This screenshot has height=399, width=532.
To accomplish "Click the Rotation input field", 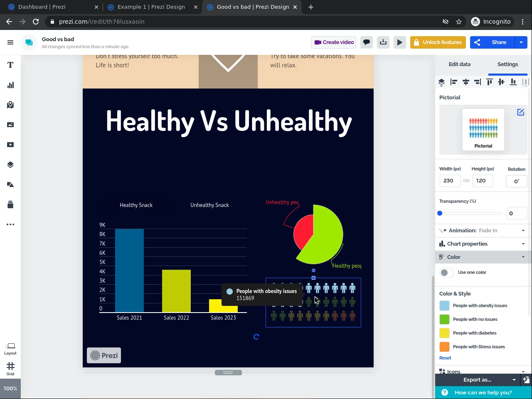I will [516, 181].
